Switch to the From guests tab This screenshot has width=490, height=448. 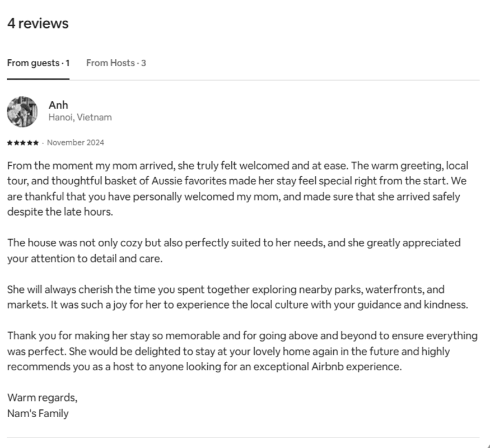point(38,63)
